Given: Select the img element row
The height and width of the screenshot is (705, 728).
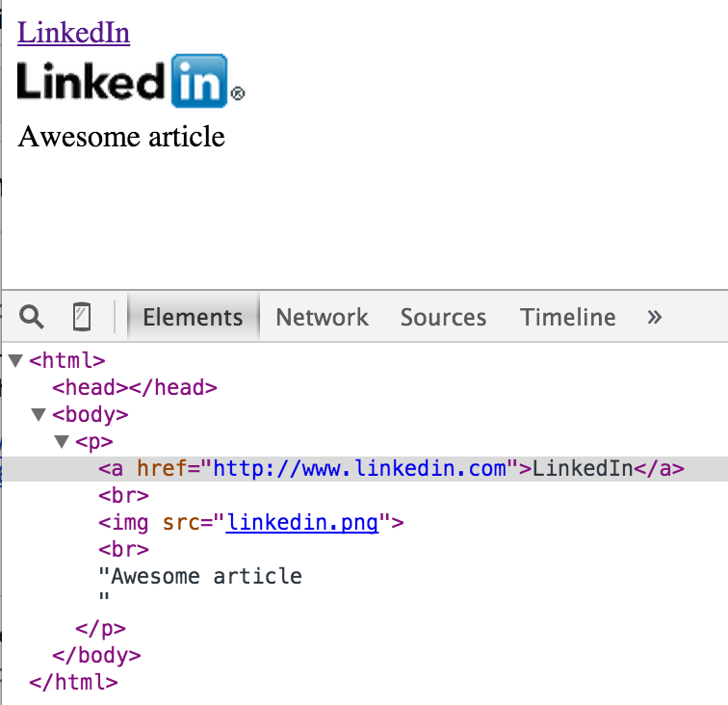Looking at the screenshot, I should [x=250, y=522].
